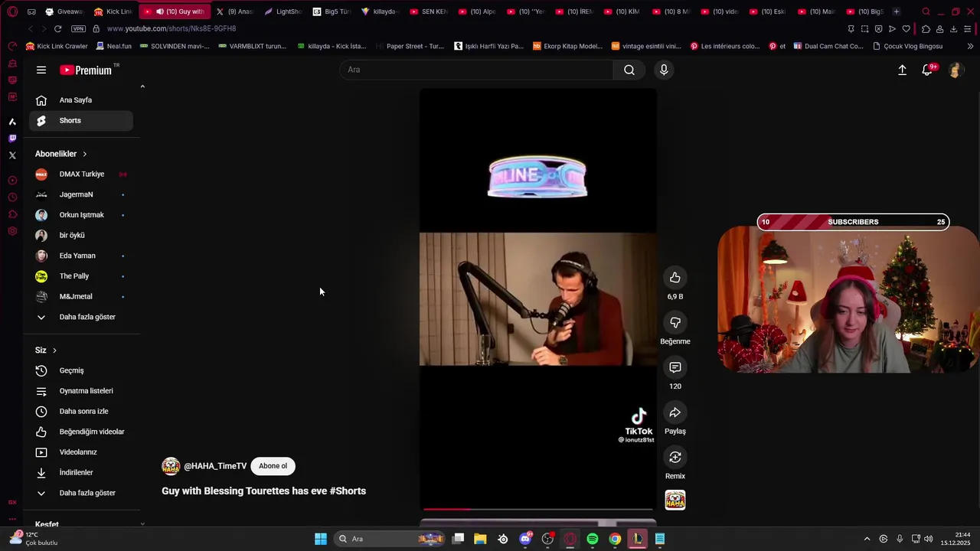Screen dimensions: 980x551
Task: Start voice search with microphone icon
Action: pos(664,70)
